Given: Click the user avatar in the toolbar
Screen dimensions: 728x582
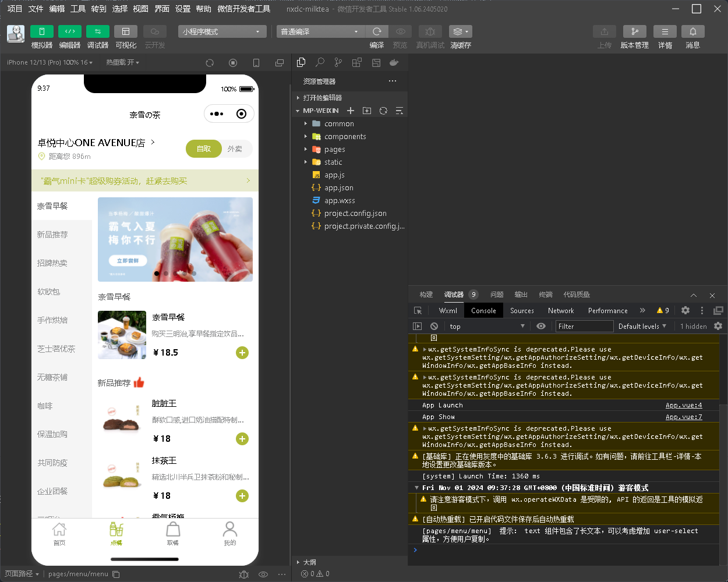Looking at the screenshot, I should [x=16, y=34].
